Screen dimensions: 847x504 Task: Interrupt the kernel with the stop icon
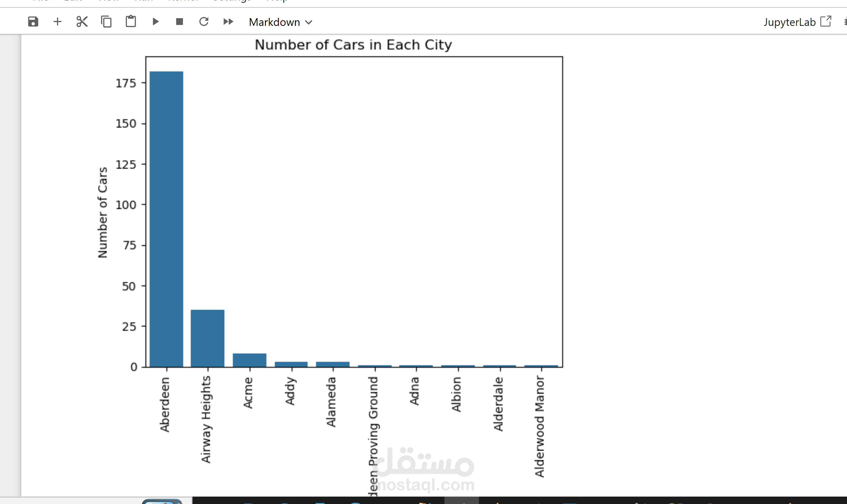coord(179,22)
